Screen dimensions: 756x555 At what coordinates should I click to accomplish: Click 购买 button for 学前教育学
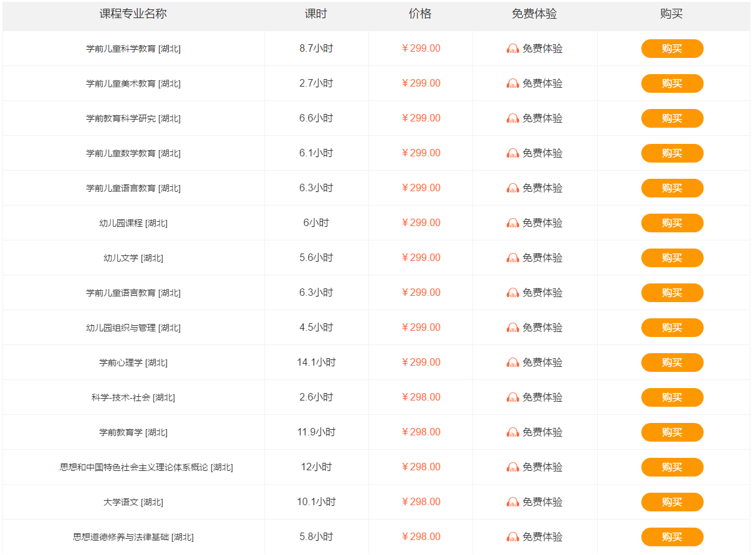click(672, 432)
